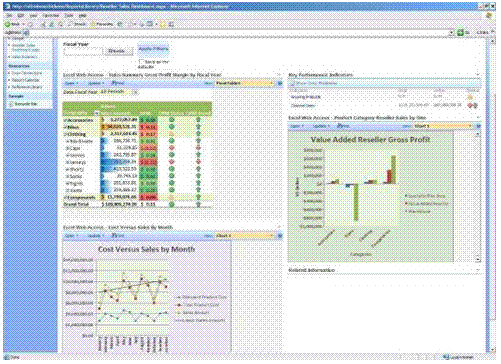Screen dimensions: 501x364
Task: Click the Fiscal Year filter input field
Action: [x=83, y=51]
